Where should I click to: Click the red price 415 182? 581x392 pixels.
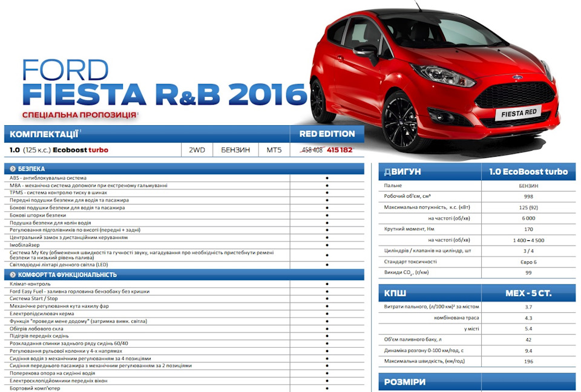pyautogui.click(x=340, y=150)
